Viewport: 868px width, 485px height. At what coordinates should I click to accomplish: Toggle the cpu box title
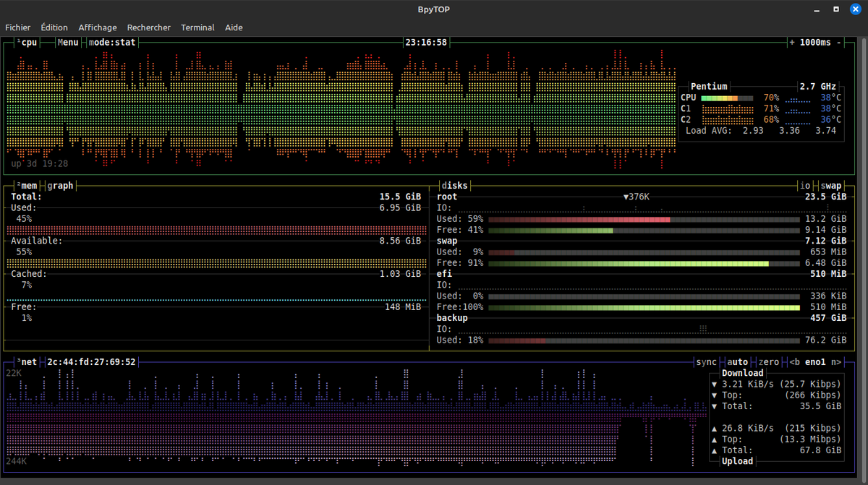coord(27,43)
